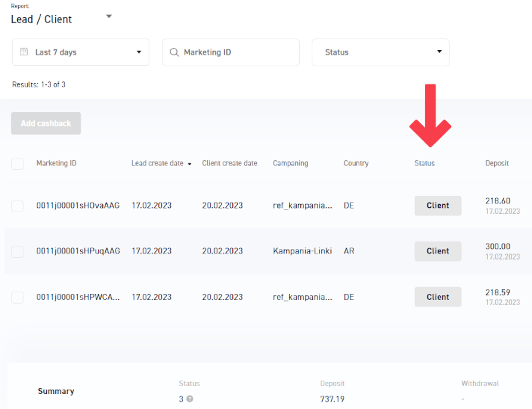Click the calendar icon in date filter

24,52
